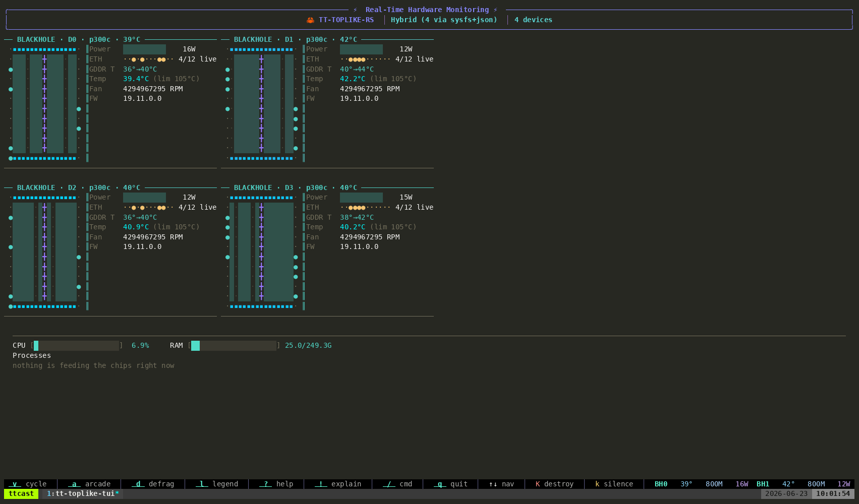The image size is (859, 504).
Task: Click CPU percentage '6.9%'
Action: (x=140, y=346)
